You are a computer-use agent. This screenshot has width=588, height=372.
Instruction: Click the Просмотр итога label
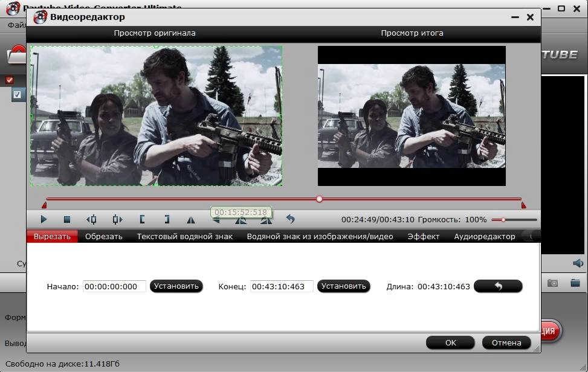(x=412, y=33)
